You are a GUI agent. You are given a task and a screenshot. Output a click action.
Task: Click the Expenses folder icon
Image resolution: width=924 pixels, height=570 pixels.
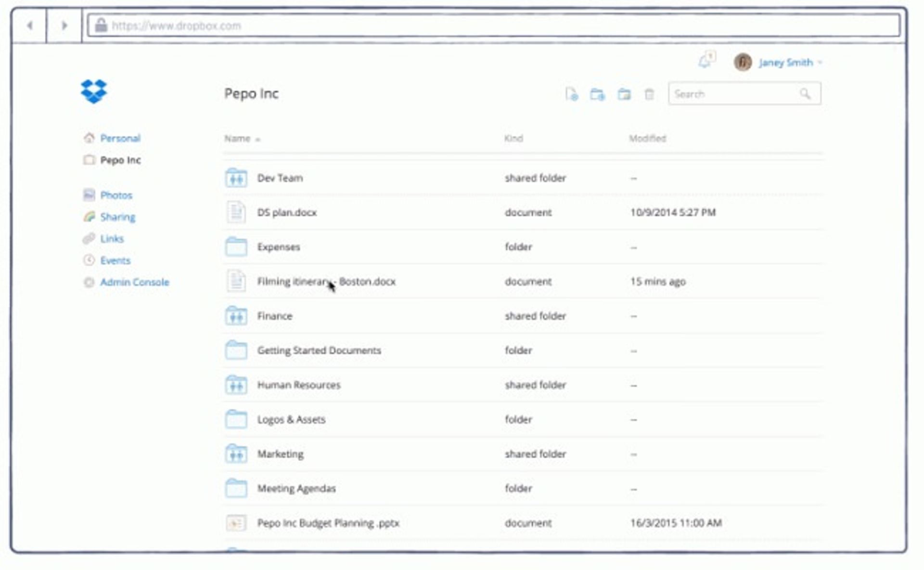coord(236,246)
